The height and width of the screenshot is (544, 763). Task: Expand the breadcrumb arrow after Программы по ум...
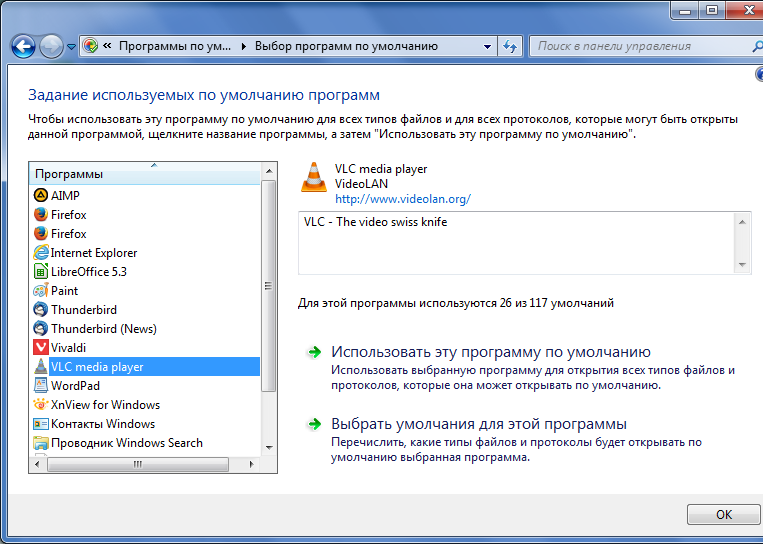244,46
